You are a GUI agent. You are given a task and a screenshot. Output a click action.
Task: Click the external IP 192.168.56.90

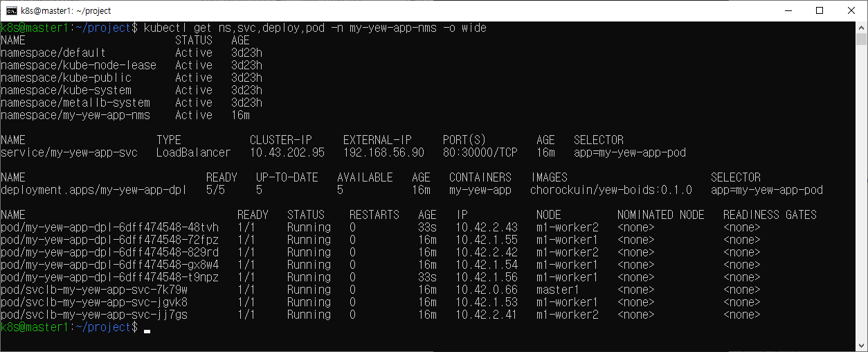click(x=383, y=152)
